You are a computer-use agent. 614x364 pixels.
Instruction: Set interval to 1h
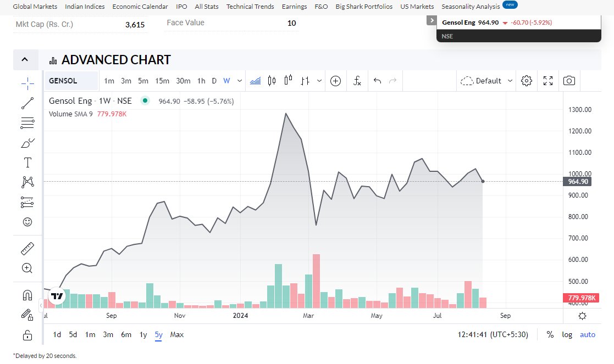click(201, 81)
